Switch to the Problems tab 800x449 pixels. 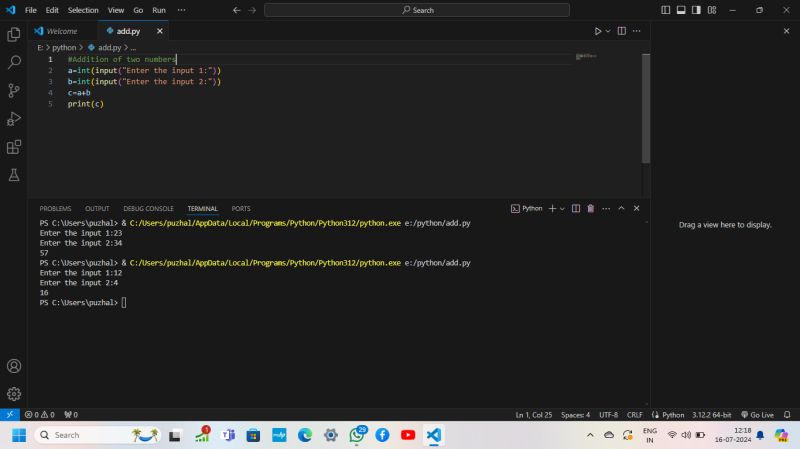[x=55, y=209]
